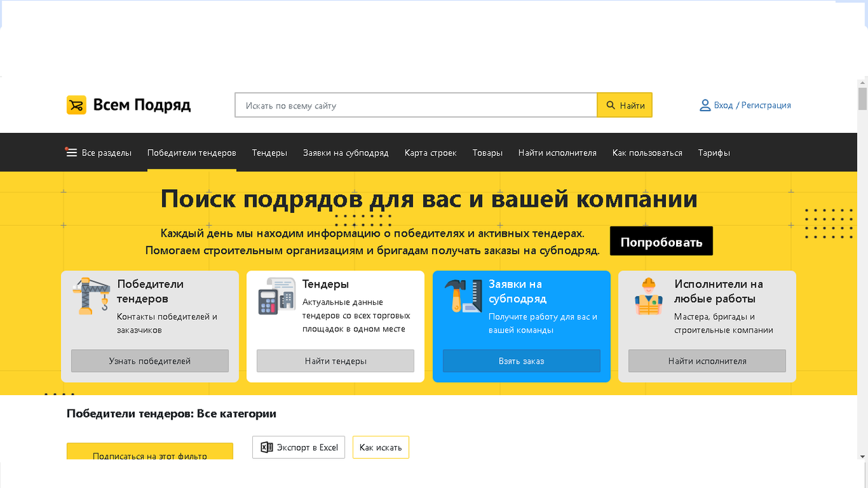Click the page vertical scrollbar thumb
This screenshot has width=868, height=488.
tap(863, 98)
